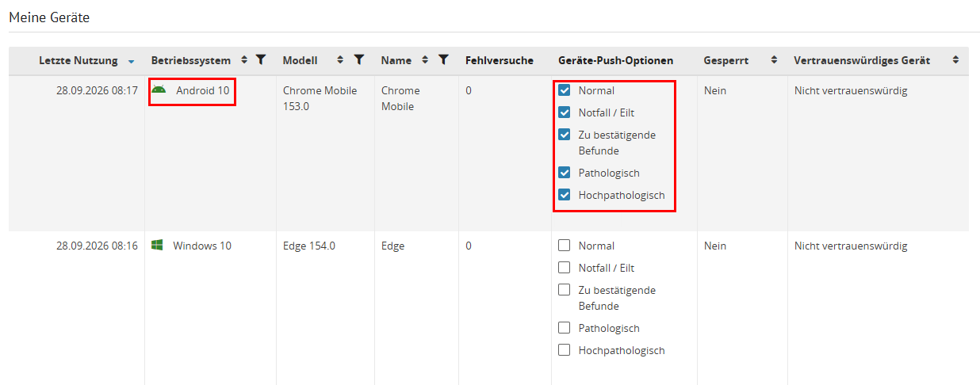Uncheck Normal for the Android 10 device
The image size is (980, 385).
[x=565, y=90]
